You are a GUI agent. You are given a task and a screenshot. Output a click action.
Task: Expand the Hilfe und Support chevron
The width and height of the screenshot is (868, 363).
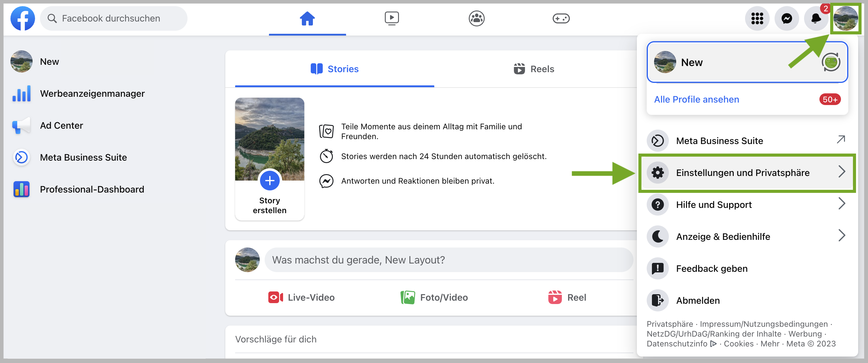click(x=842, y=204)
